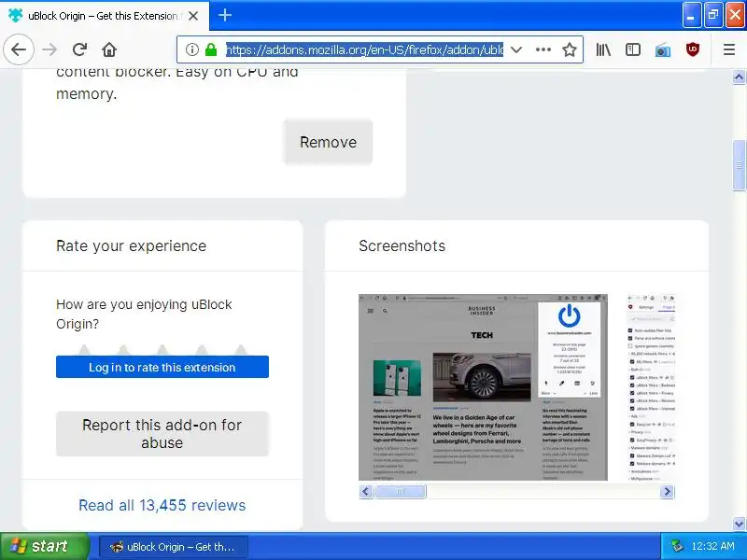Click the screenshots horizontal scrollbar thumb
The height and width of the screenshot is (560, 747).
(401, 492)
